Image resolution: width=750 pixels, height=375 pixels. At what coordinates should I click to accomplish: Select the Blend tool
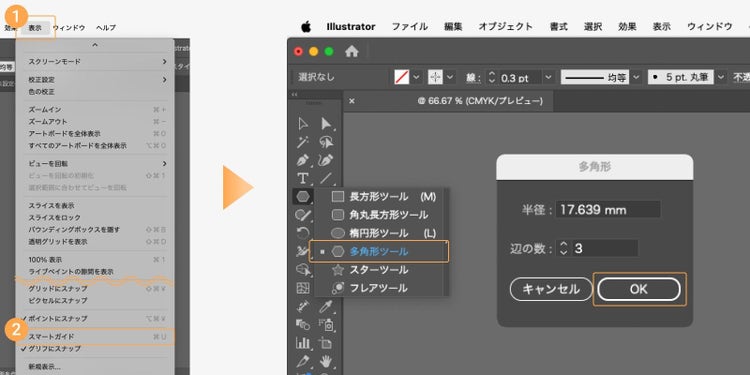[x=303, y=324]
